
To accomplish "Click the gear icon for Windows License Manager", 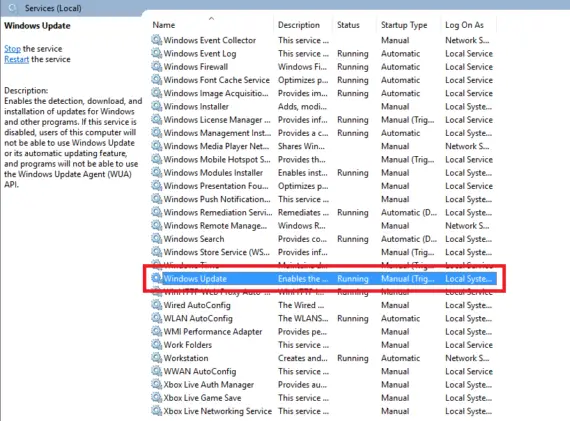I will [156, 119].
